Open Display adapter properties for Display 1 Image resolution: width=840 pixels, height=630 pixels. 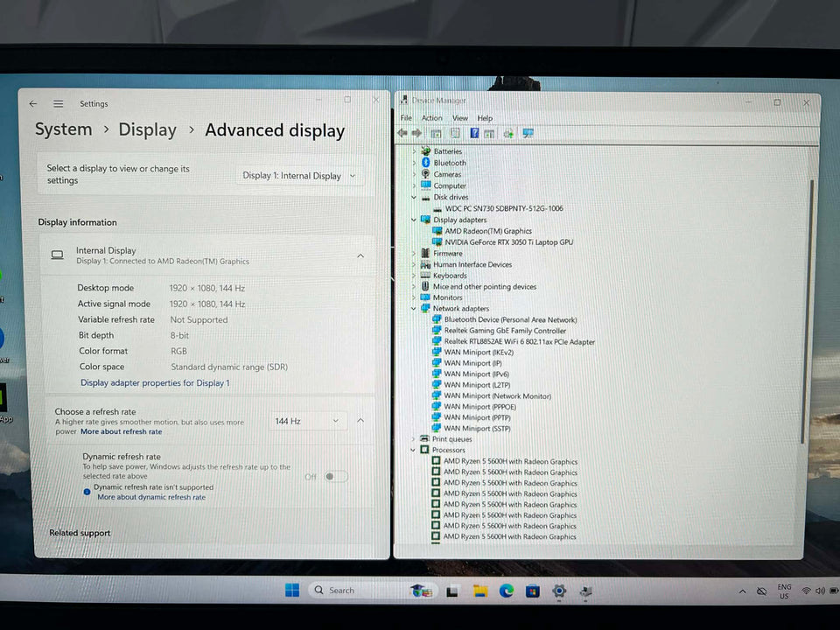(x=154, y=382)
